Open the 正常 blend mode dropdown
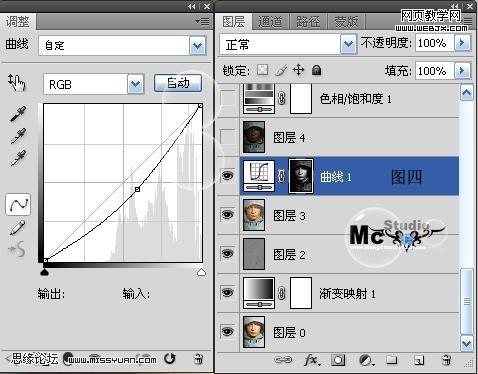The image size is (478, 374). [x=349, y=44]
